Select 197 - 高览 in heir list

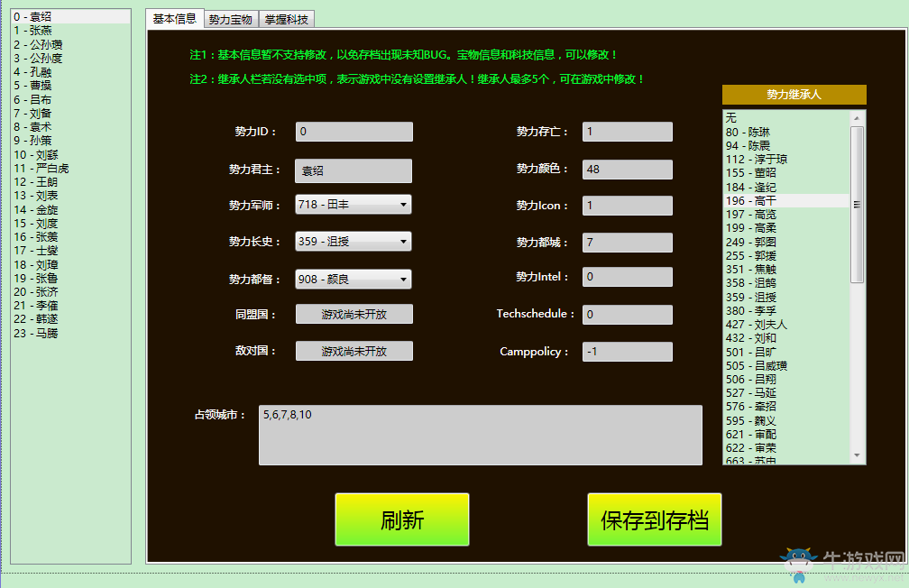click(x=786, y=215)
